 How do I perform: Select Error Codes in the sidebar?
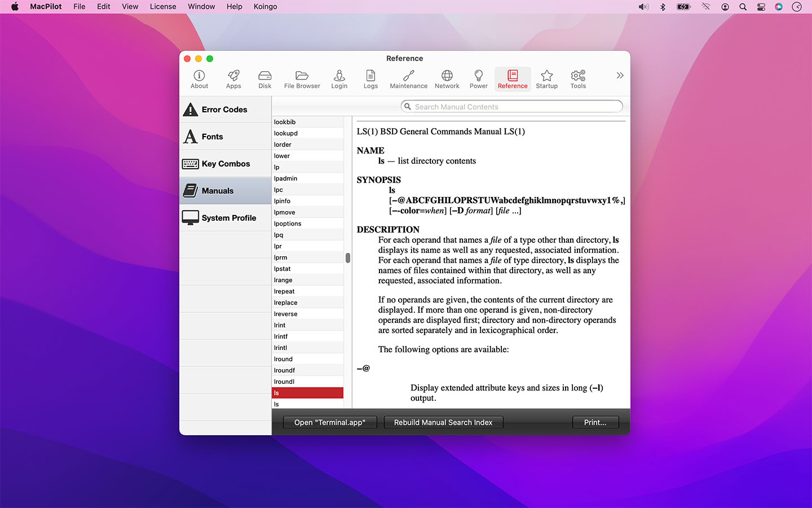pyautogui.click(x=225, y=110)
